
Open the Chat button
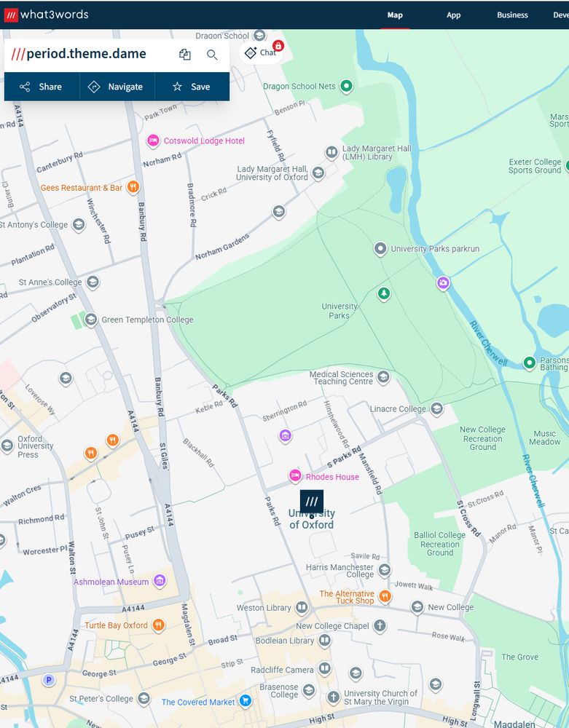[261, 52]
